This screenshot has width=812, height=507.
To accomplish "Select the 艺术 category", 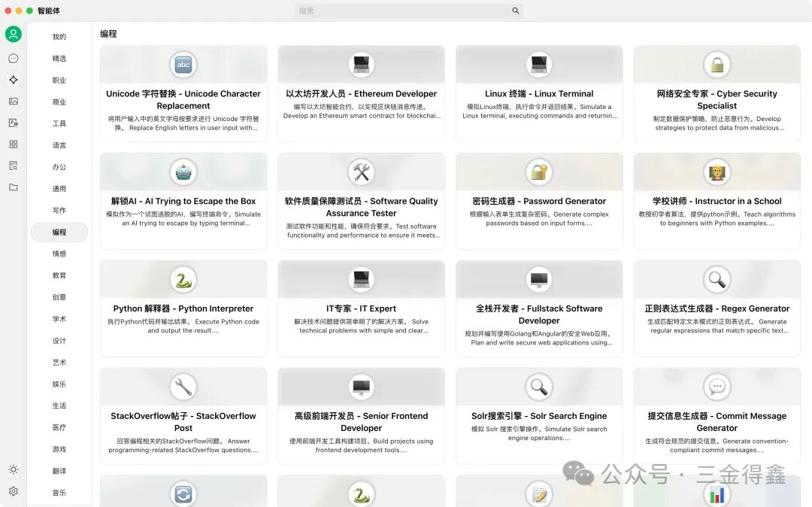I will tap(59, 363).
